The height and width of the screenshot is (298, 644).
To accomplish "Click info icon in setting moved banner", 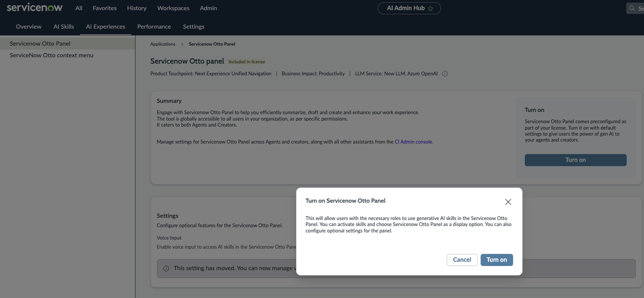I will (x=166, y=268).
